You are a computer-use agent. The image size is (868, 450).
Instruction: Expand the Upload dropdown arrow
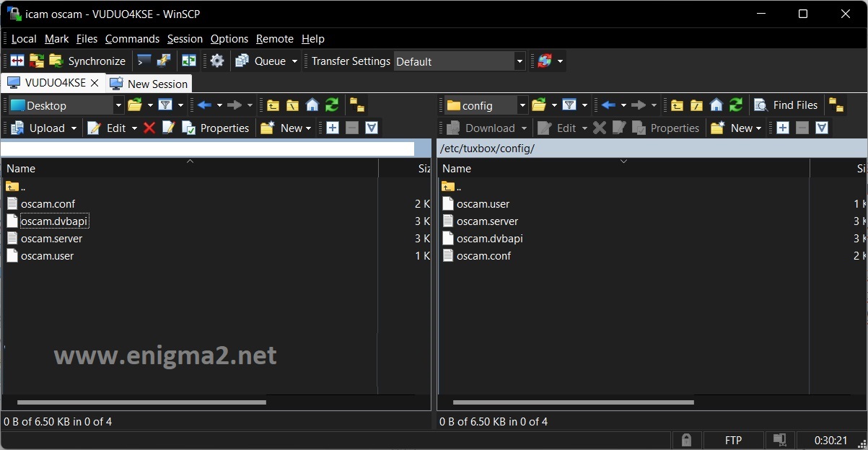[x=73, y=128]
